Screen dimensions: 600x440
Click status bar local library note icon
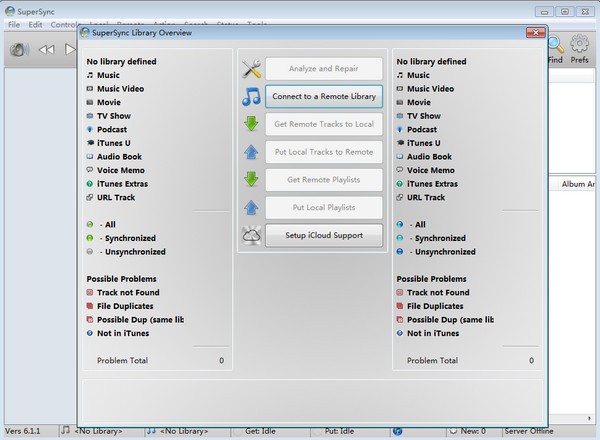click(x=65, y=430)
